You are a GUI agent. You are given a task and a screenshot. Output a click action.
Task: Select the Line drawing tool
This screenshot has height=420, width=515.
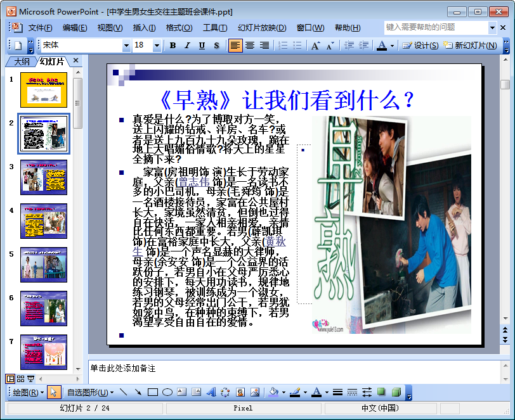coord(124,392)
